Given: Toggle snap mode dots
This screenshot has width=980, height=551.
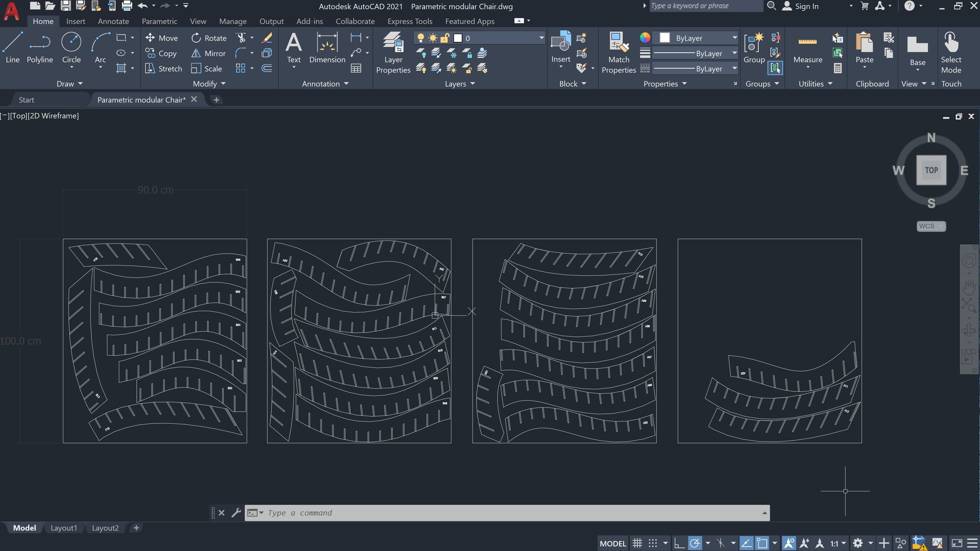Looking at the screenshot, I should pyautogui.click(x=653, y=543).
